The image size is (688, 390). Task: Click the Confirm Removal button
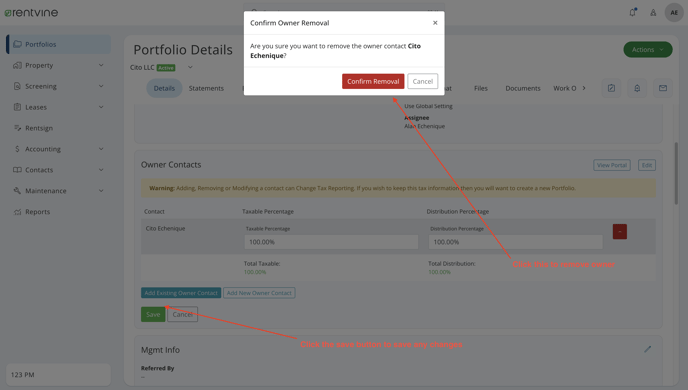point(373,81)
